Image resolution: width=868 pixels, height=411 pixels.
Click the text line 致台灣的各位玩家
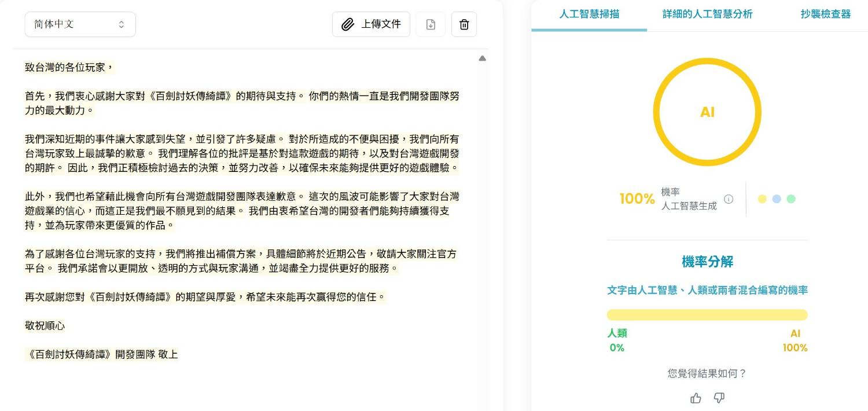pos(69,68)
